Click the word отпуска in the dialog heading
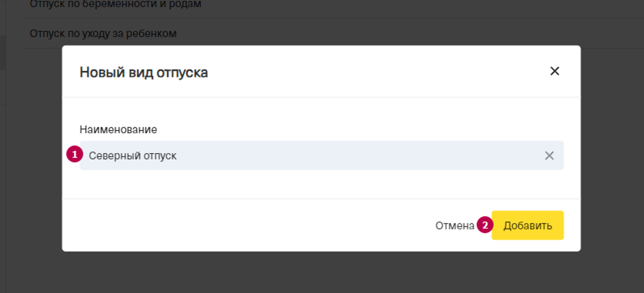The height and width of the screenshot is (293, 644). pyautogui.click(x=182, y=72)
